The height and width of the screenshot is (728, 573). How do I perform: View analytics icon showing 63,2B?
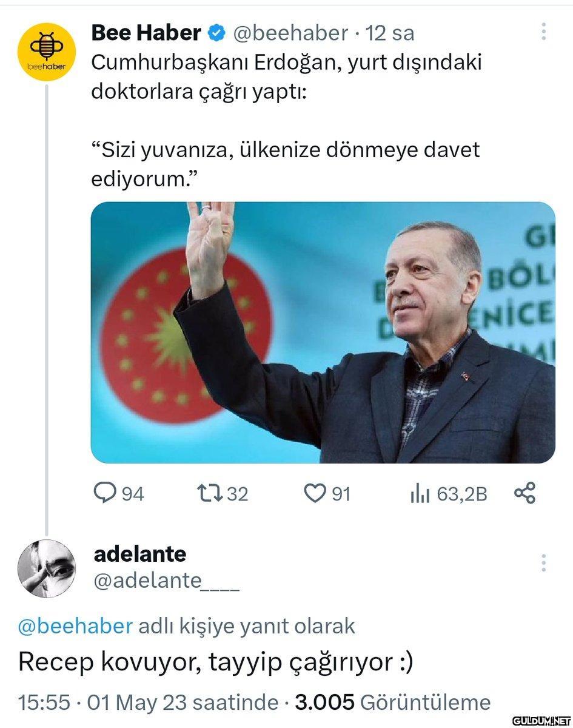pos(420,494)
